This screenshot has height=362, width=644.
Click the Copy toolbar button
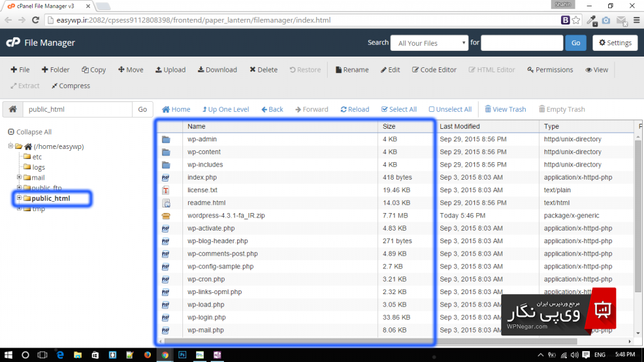tap(94, 70)
